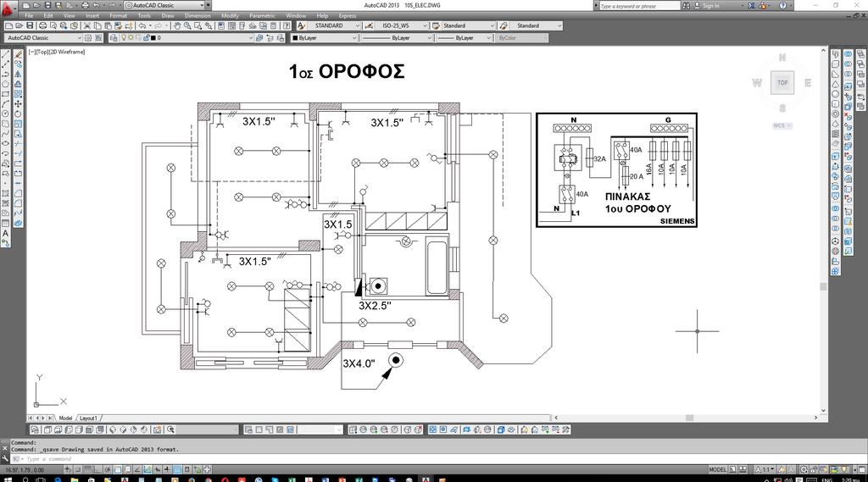This screenshot has height=482, width=868.
Task: Toggle Polar Tracking in status bar
Action: [108, 469]
